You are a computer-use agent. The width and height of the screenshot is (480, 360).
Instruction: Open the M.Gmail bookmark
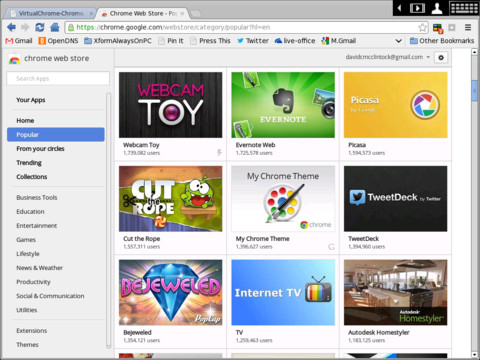point(339,41)
